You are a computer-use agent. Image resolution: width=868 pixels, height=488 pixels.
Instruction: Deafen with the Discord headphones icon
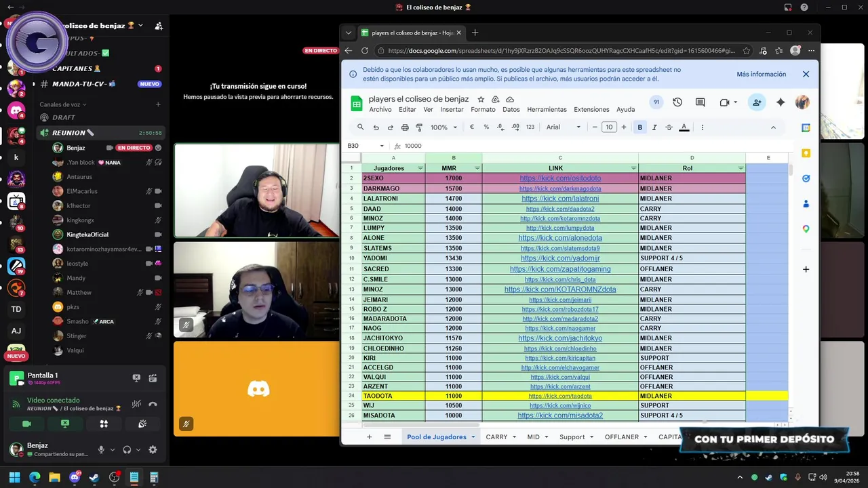pos(127,449)
